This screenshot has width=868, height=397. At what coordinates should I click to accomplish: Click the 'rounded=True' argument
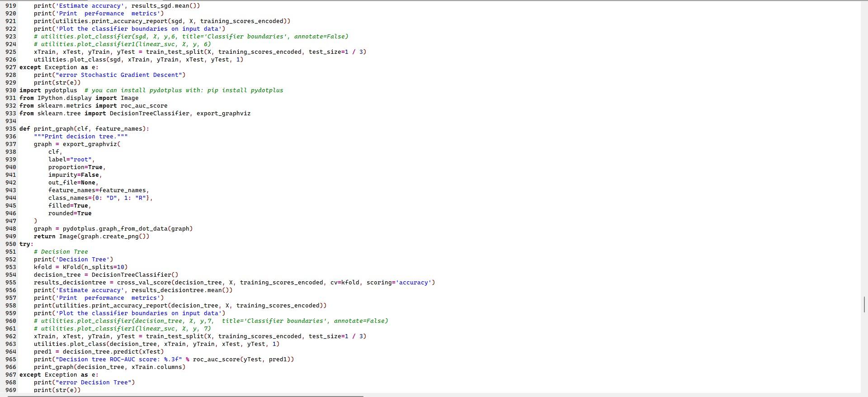coord(70,213)
